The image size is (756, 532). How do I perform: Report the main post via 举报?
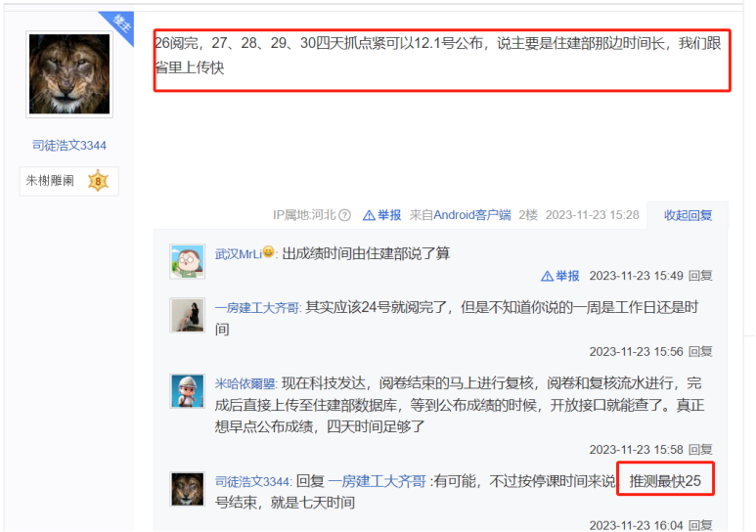click(381, 215)
